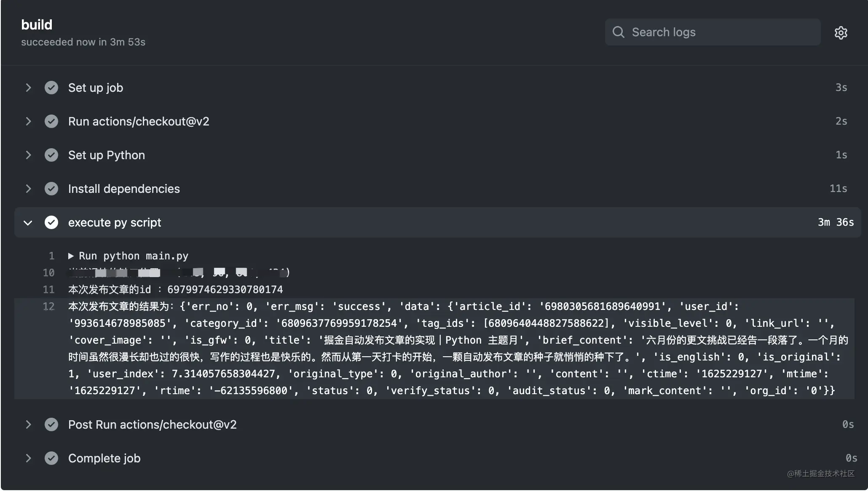
Task: Click success check icon beside execute py script
Action: 51,222
